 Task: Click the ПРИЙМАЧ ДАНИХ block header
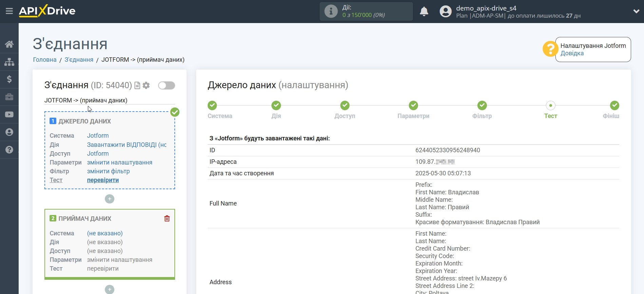click(85, 219)
